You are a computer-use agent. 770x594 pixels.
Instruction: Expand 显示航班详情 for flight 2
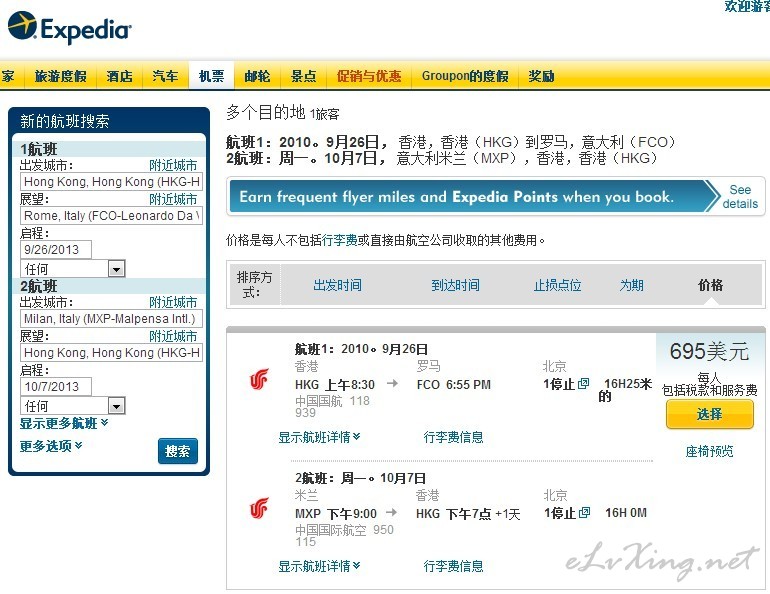click(319, 566)
